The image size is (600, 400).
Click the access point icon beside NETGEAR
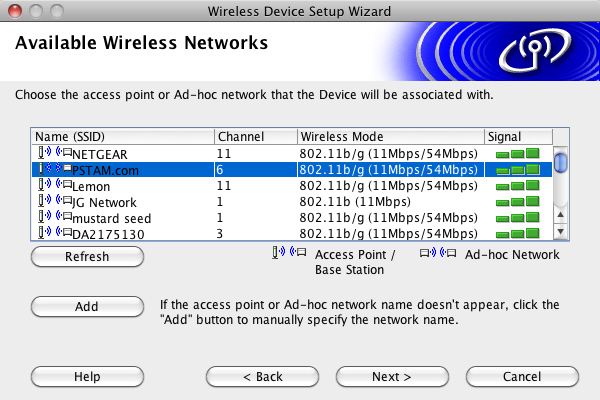point(55,152)
